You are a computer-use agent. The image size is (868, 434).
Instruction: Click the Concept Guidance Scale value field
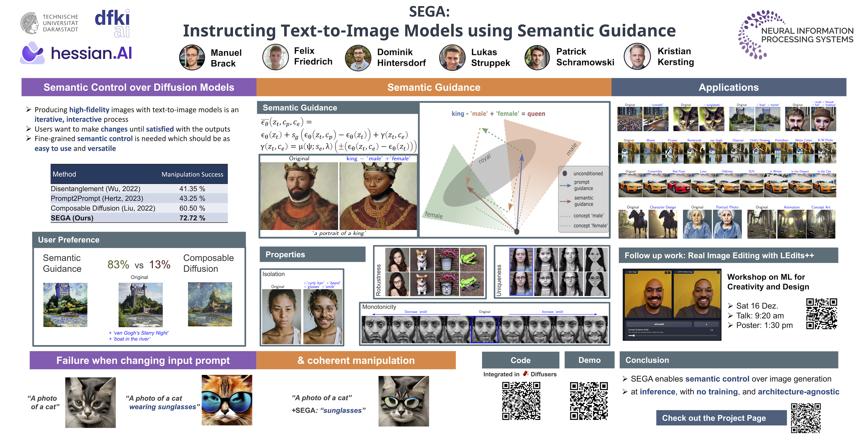(712, 330)
